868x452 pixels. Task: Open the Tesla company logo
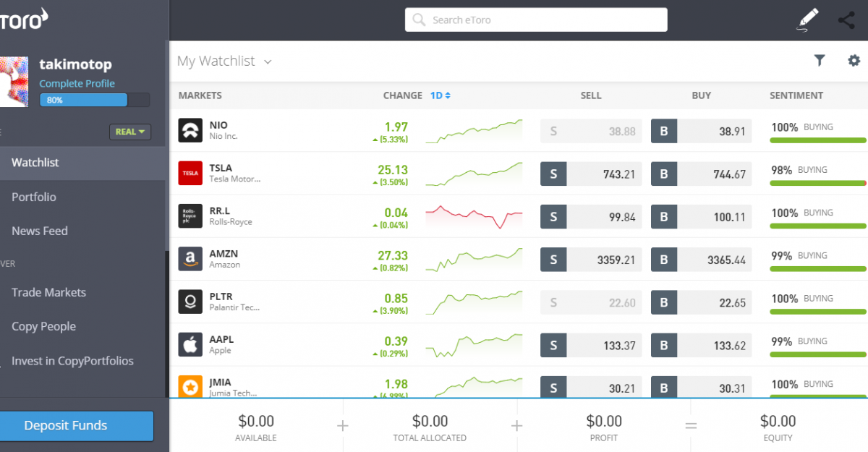(190, 173)
